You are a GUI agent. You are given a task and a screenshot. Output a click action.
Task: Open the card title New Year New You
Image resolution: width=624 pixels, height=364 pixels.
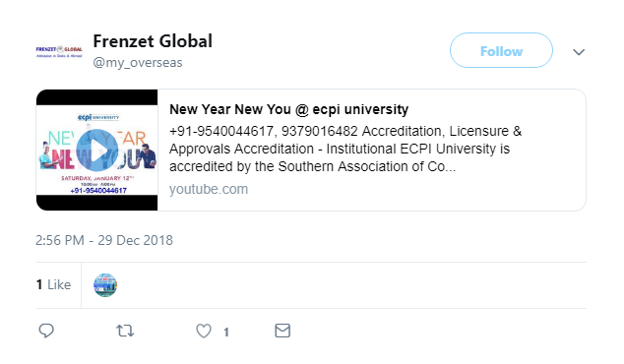click(x=289, y=109)
